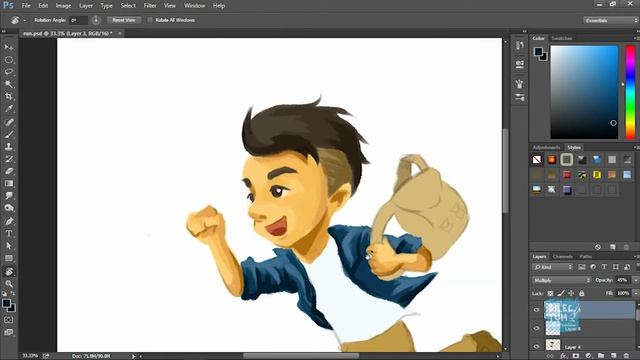Open the Window menu
Screen dimensions: 640x360
(194, 6)
